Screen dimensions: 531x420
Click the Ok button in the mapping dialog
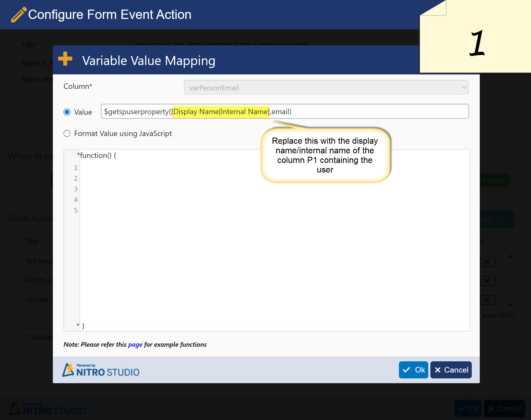click(413, 370)
